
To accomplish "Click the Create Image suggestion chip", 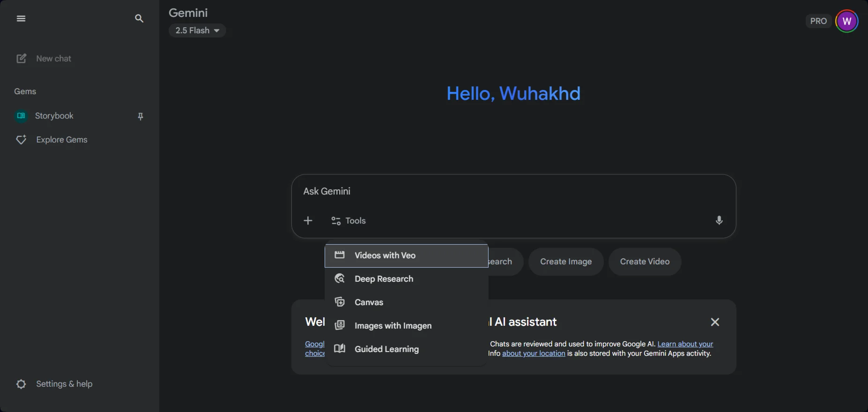I will click(566, 262).
